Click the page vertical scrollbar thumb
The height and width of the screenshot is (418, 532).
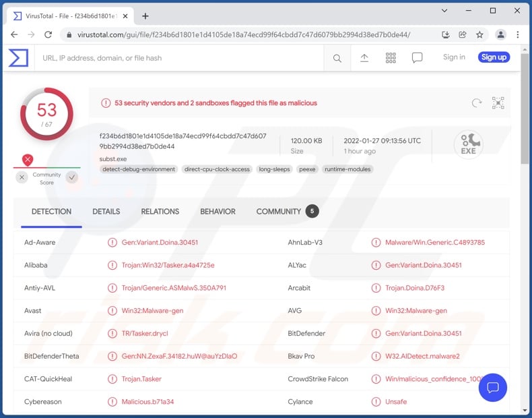point(525,109)
